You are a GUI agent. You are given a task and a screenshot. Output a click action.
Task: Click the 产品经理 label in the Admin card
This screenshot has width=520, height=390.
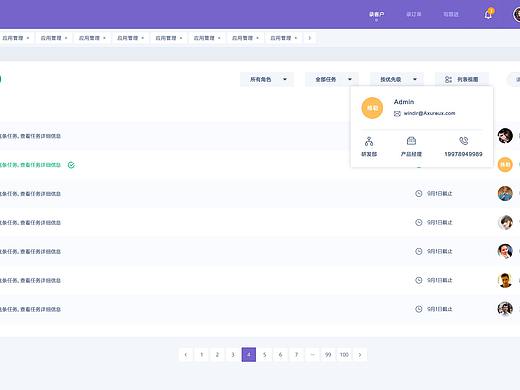[x=411, y=154]
